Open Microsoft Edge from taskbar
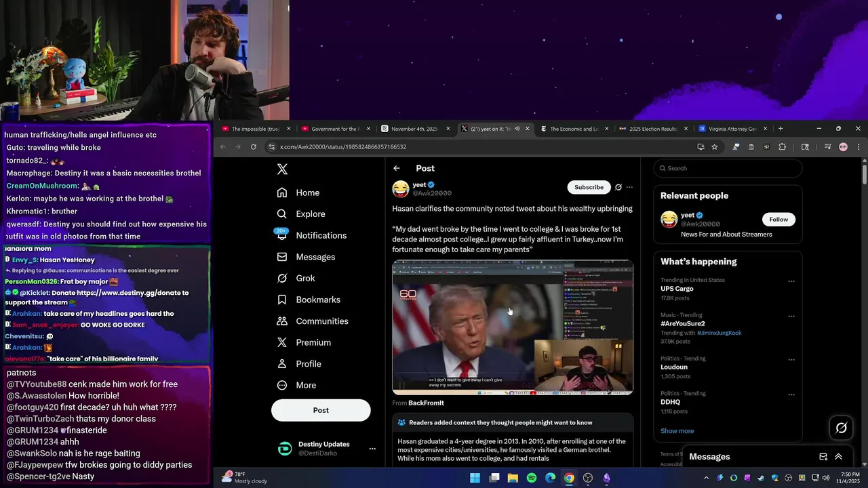Screen dimensions: 868x488 click(551, 478)
